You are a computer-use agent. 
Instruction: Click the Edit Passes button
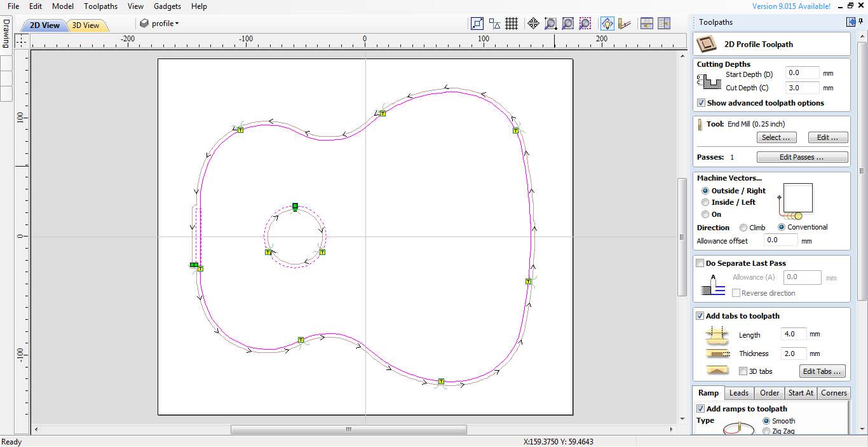pyautogui.click(x=802, y=157)
